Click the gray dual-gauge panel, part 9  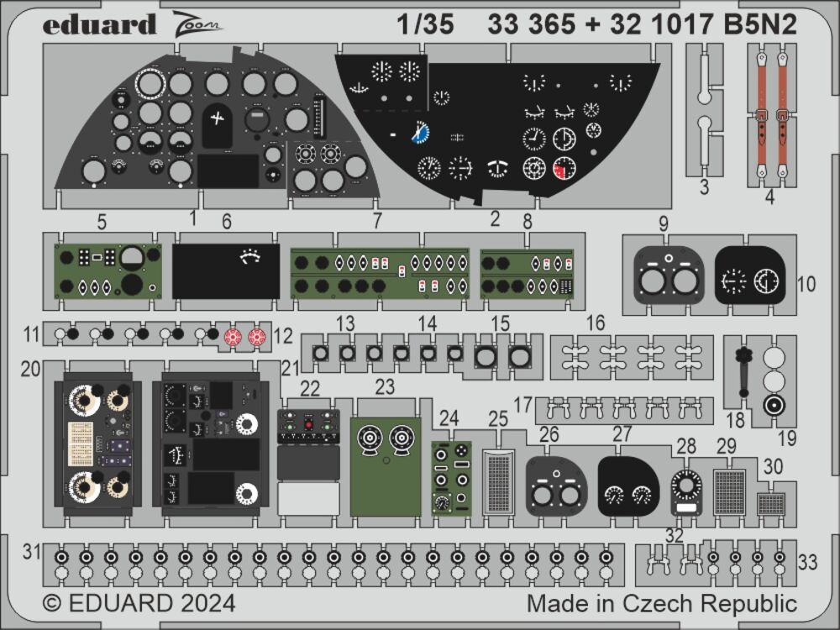pos(667,277)
